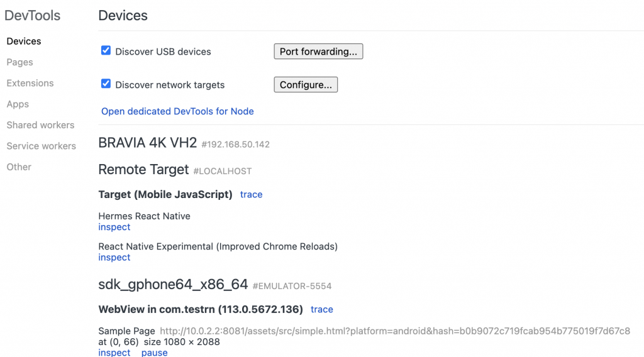The image size is (644, 357).
Task: Inspect React Native Experimental target
Action: [114, 257]
